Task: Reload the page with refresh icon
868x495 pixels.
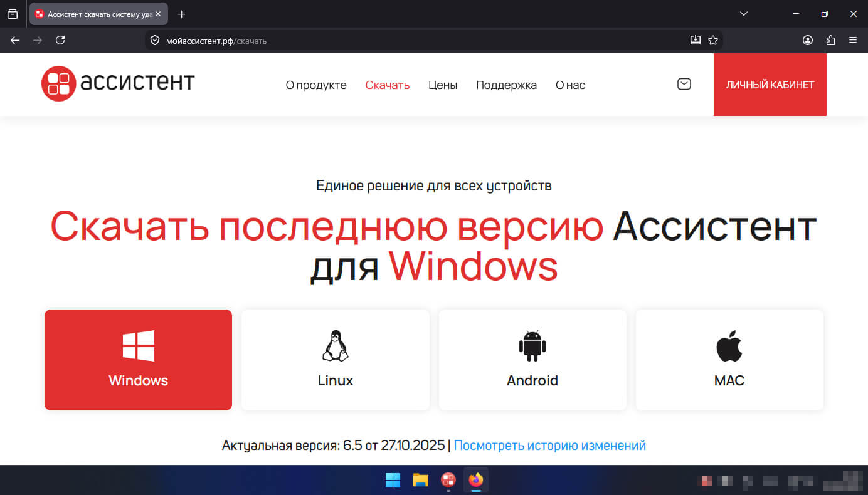Action: [x=60, y=40]
